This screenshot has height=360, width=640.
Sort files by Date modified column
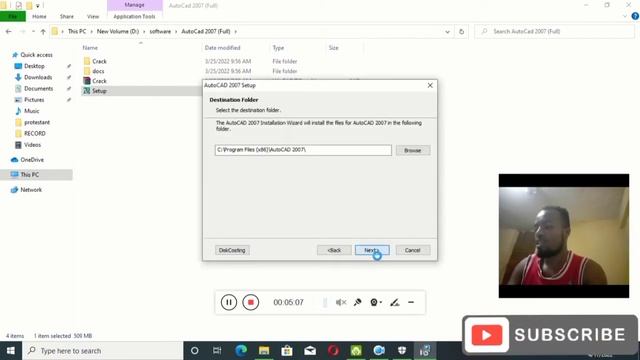(x=222, y=48)
